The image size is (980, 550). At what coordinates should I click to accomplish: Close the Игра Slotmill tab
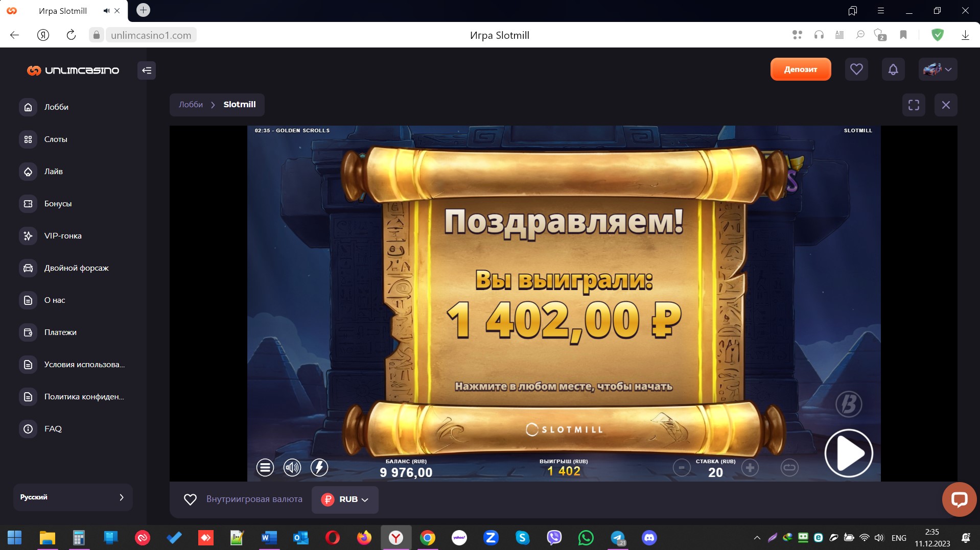[x=117, y=11]
